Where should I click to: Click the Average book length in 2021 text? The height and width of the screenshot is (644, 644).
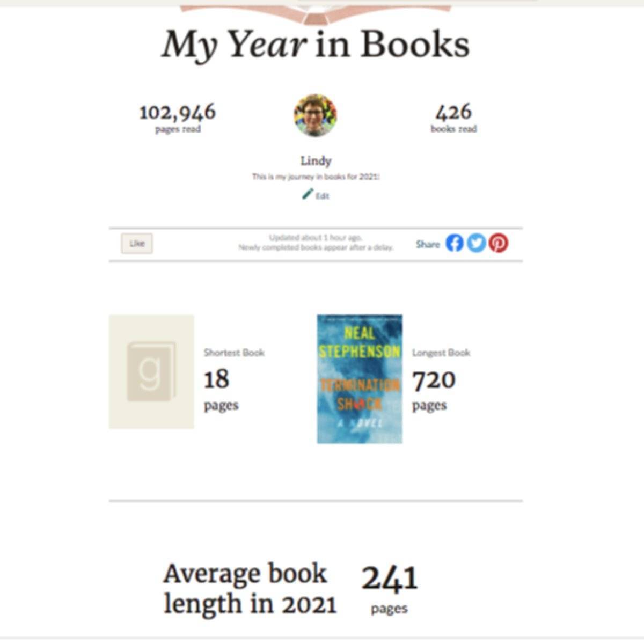click(x=250, y=589)
